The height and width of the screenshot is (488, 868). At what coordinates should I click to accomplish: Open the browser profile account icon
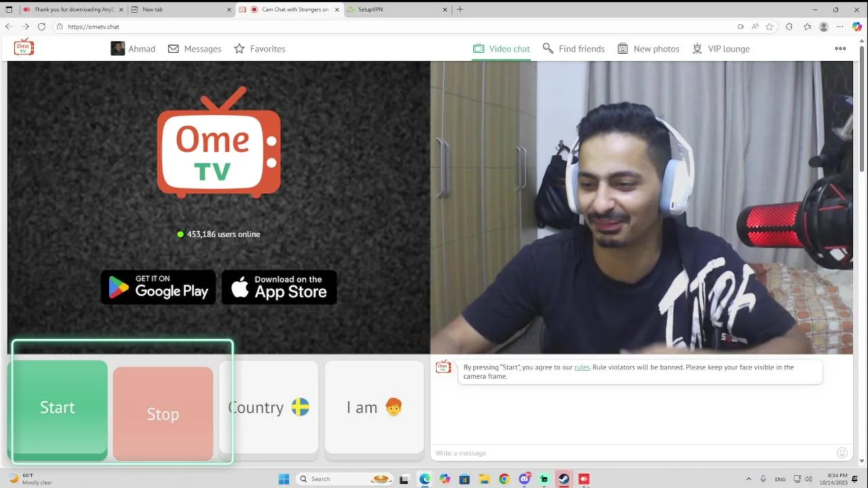click(x=824, y=26)
